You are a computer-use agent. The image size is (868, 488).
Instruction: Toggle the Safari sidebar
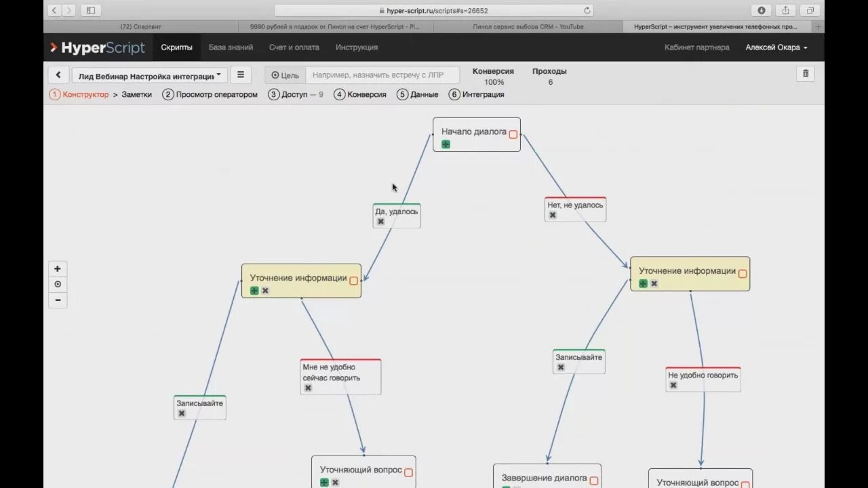coord(90,10)
